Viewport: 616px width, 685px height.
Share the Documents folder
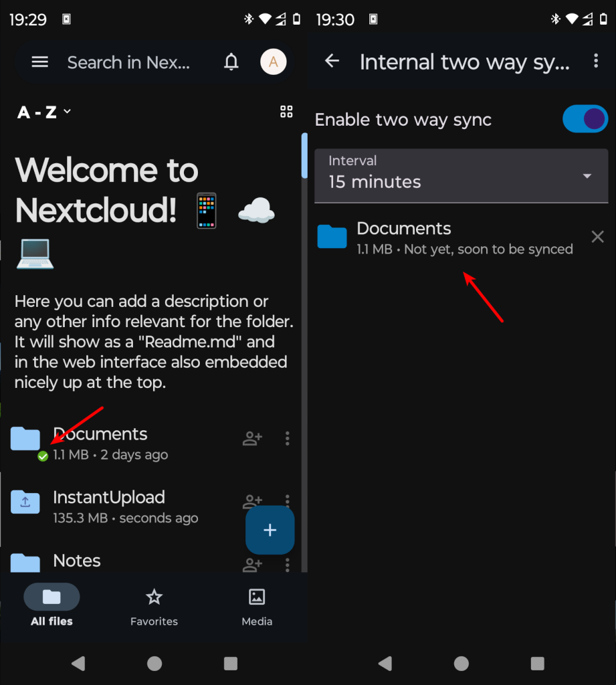[253, 438]
